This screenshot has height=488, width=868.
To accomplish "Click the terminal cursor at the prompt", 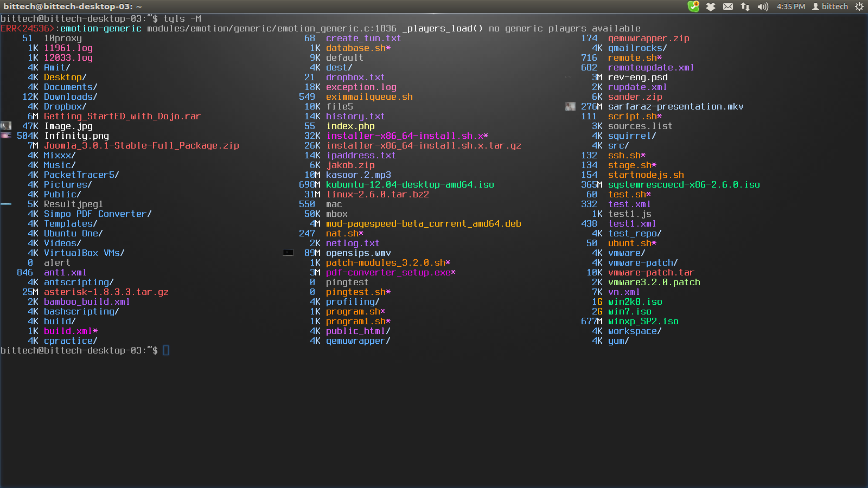I will click(166, 350).
